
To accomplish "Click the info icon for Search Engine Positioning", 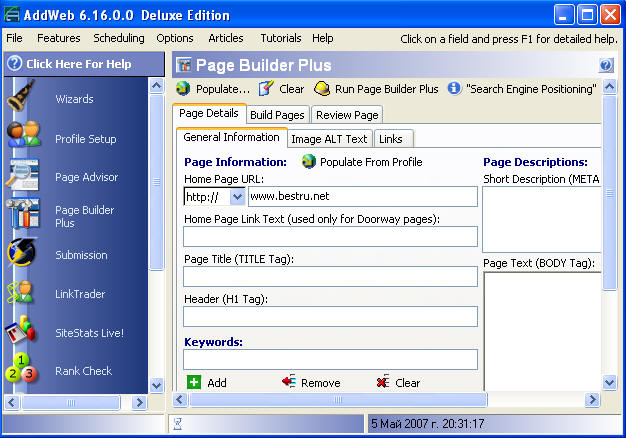I will click(x=454, y=88).
